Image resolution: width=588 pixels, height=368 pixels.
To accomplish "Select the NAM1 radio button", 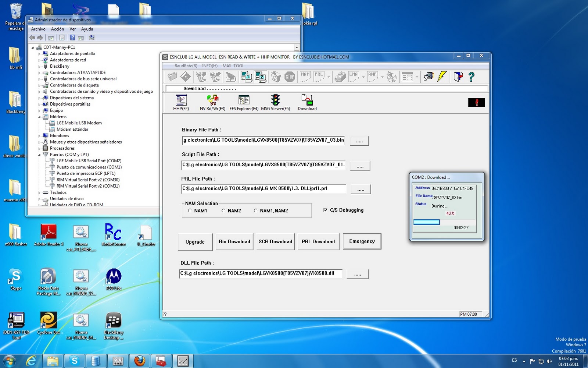I will [190, 210].
